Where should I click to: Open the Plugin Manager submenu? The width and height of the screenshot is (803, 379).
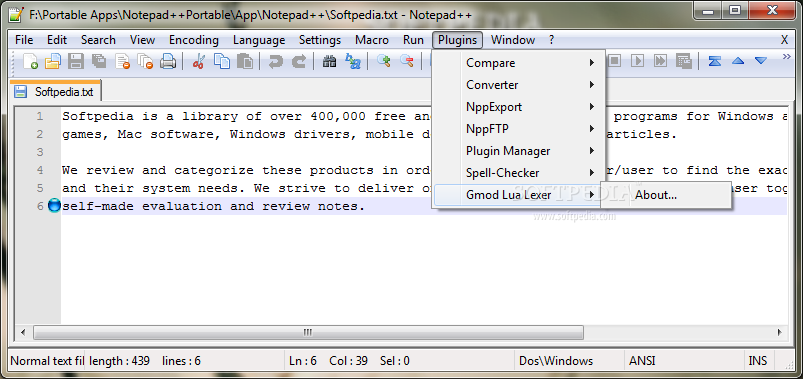click(x=519, y=151)
